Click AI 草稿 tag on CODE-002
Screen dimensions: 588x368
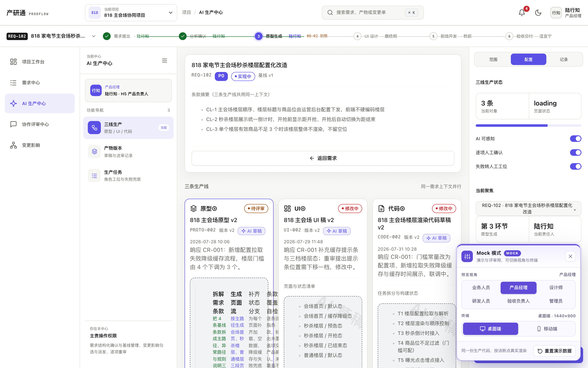point(436,238)
